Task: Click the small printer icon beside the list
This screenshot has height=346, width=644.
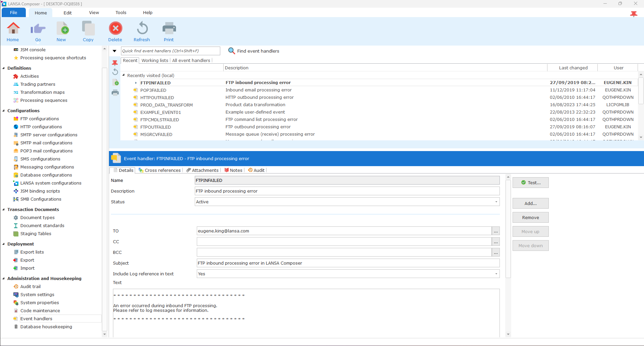Action: [x=115, y=93]
